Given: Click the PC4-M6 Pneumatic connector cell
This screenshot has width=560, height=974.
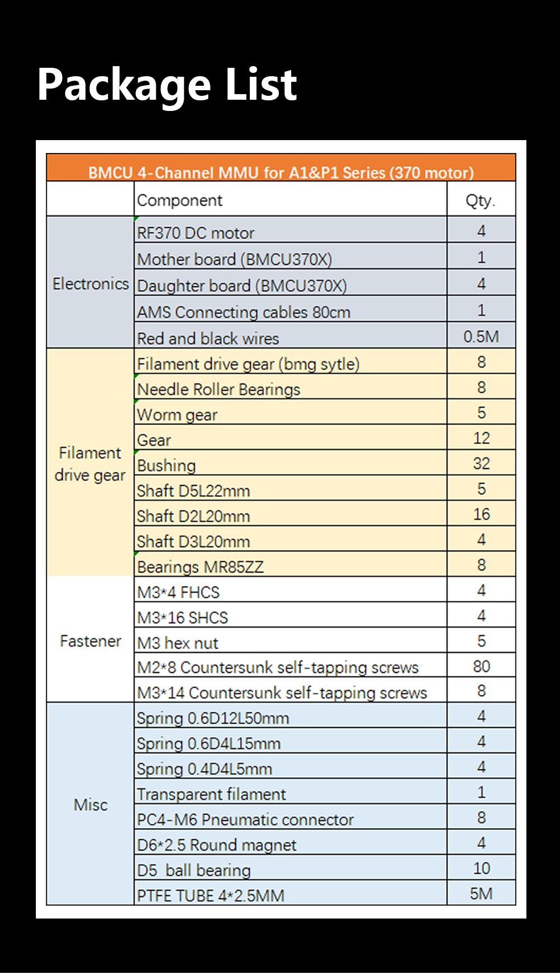Looking at the screenshot, I should coord(291,817).
